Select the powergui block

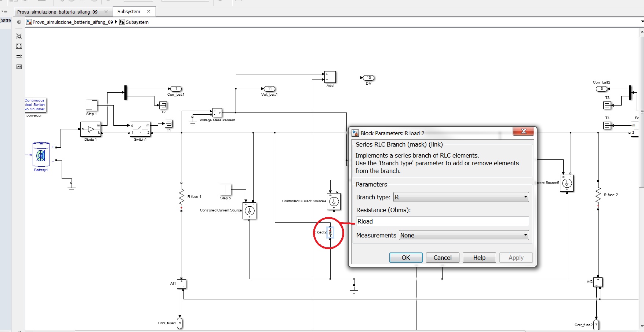click(36, 105)
